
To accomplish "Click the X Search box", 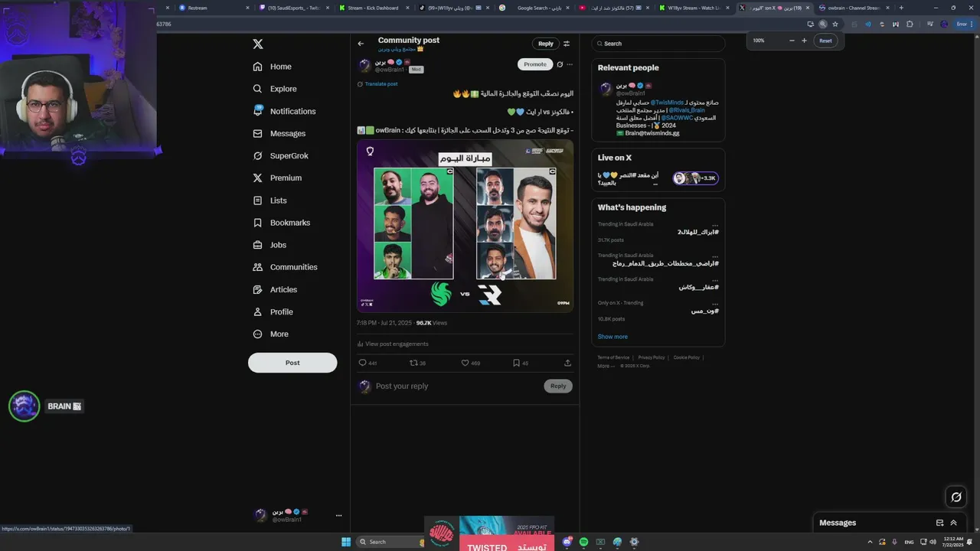I will coord(658,44).
